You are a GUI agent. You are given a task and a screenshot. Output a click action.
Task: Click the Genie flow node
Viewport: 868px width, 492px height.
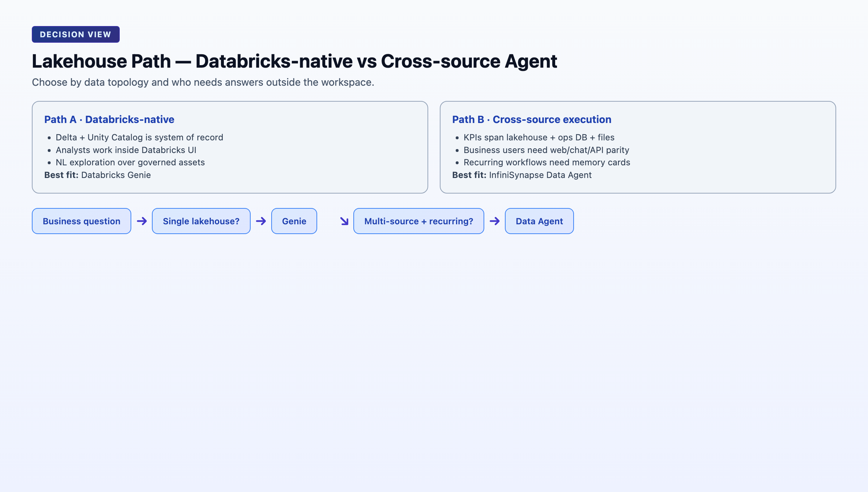(294, 221)
